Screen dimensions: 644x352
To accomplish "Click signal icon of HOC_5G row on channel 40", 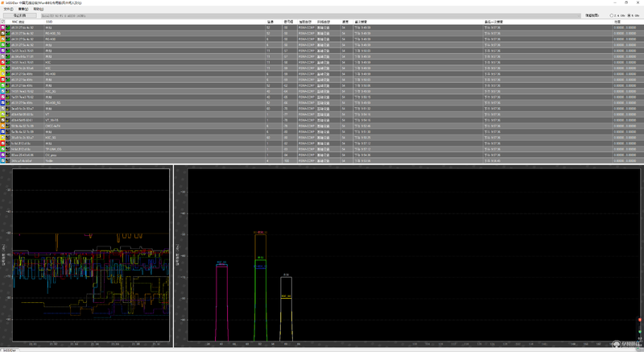I will 8,91.
